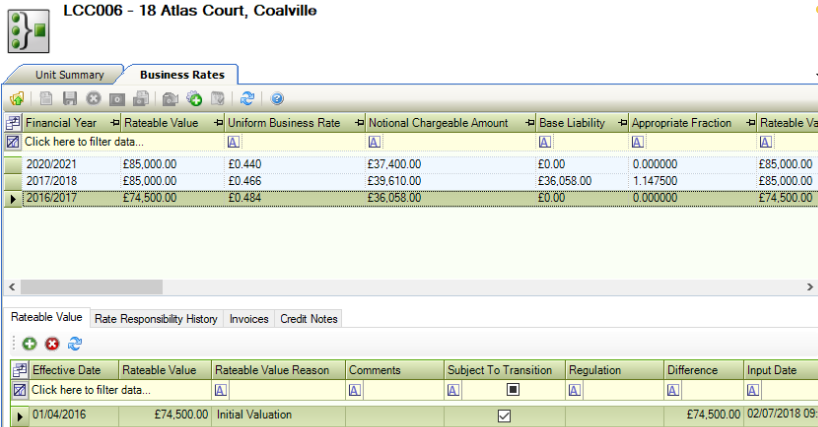Image resolution: width=818 pixels, height=427 pixels.
Task: Sort by Notional Chargeable Amount column header
Action: pyautogui.click(x=438, y=123)
